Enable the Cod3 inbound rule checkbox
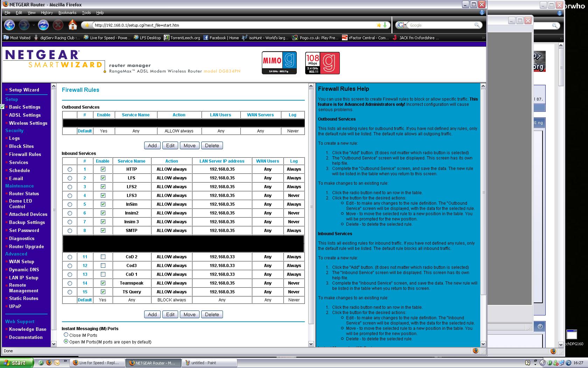Screen dimensions: 588x368 pyautogui.click(x=103, y=265)
